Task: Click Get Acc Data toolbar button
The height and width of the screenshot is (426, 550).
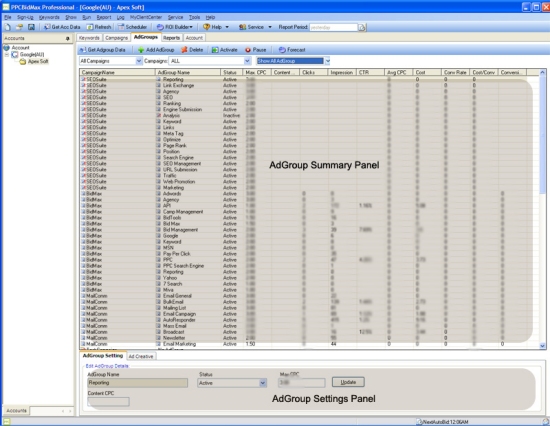Action: click(x=62, y=27)
